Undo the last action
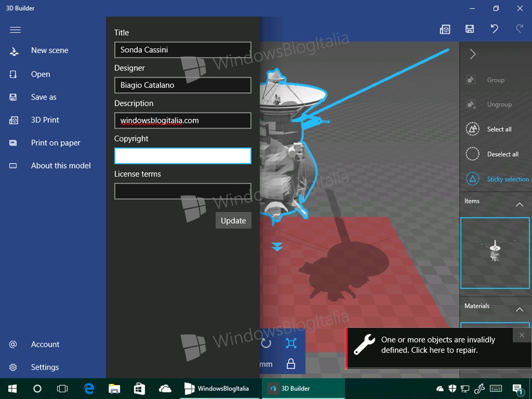 click(x=494, y=29)
